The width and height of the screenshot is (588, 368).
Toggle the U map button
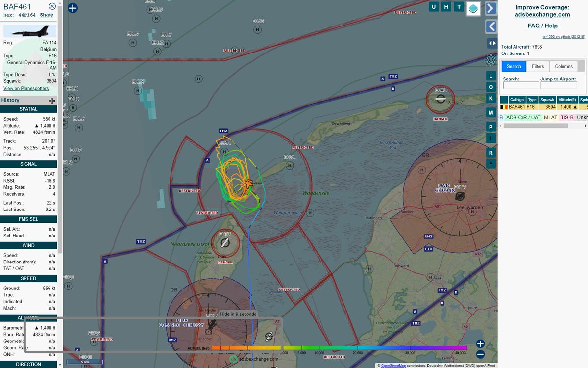pos(434,6)
